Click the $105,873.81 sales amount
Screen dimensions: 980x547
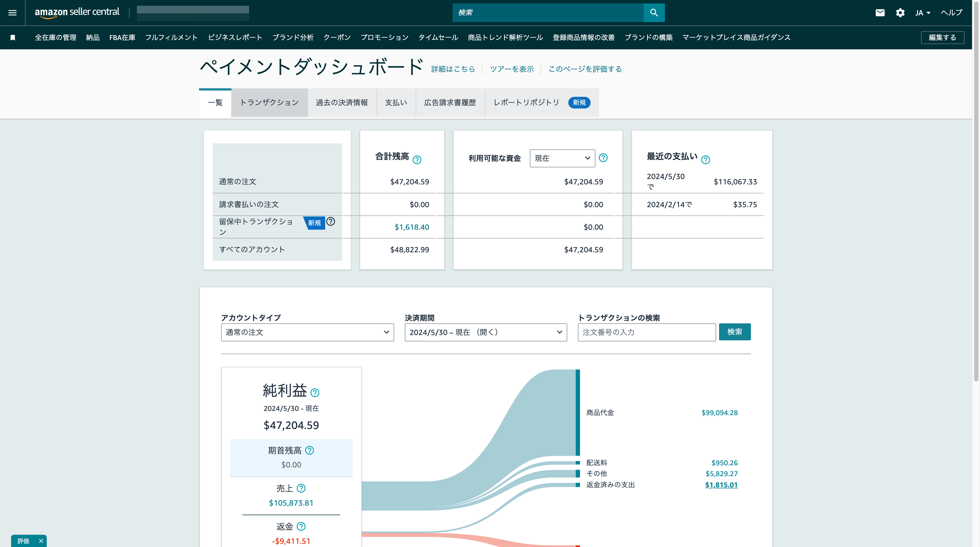coord(291,503)
